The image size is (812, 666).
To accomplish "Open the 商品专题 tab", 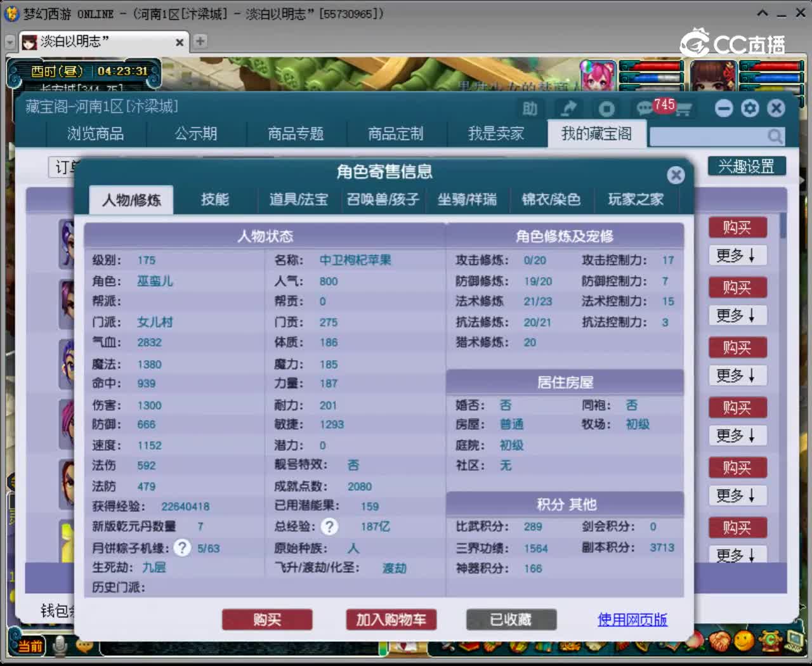I will coord(296,134).
